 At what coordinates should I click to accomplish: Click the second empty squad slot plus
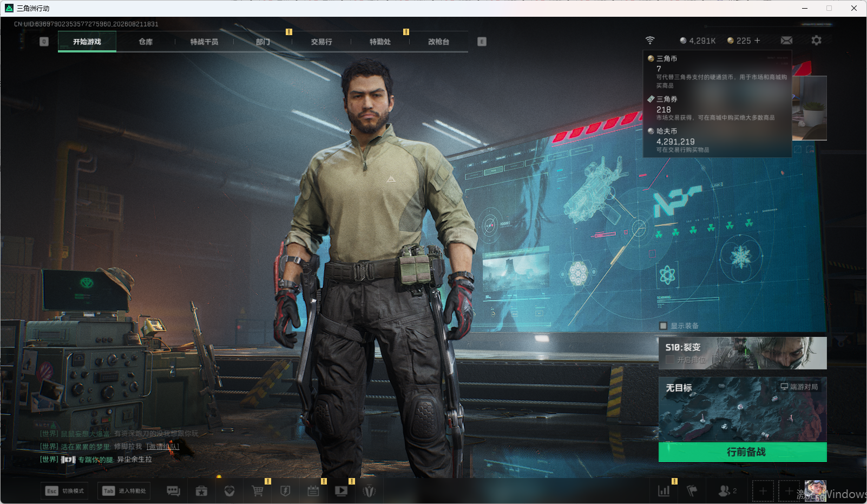click(789, 491)
